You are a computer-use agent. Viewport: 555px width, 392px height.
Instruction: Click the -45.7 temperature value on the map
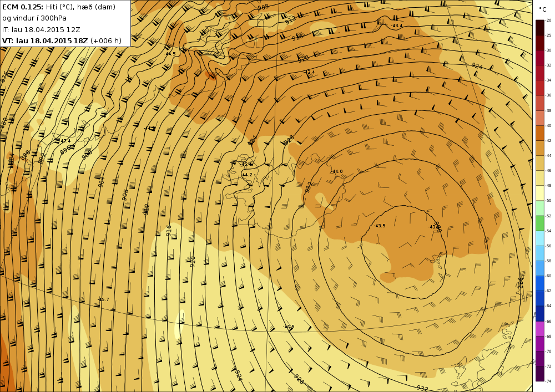click(103, 299)
